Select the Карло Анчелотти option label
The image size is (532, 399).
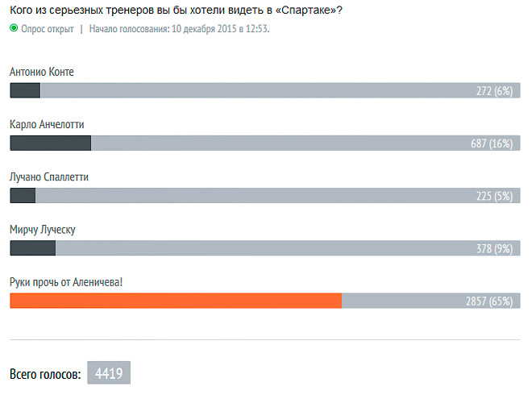click(47, 124)
